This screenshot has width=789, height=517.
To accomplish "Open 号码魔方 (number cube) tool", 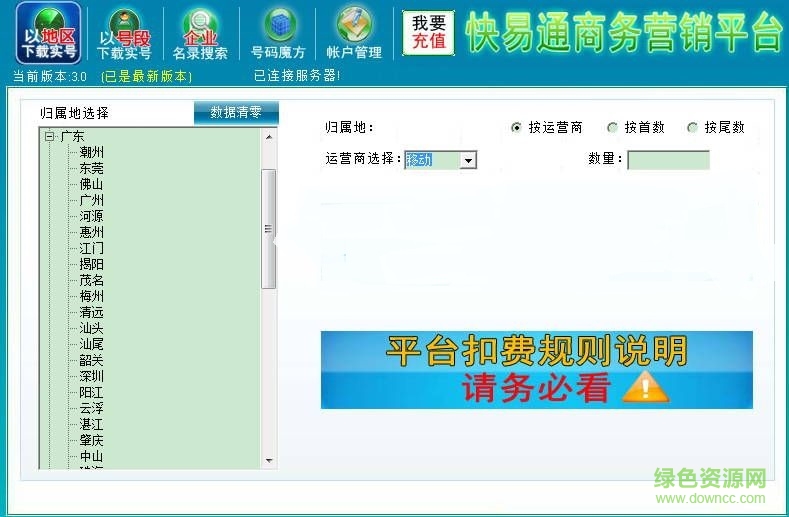I will tap(278, 33).
